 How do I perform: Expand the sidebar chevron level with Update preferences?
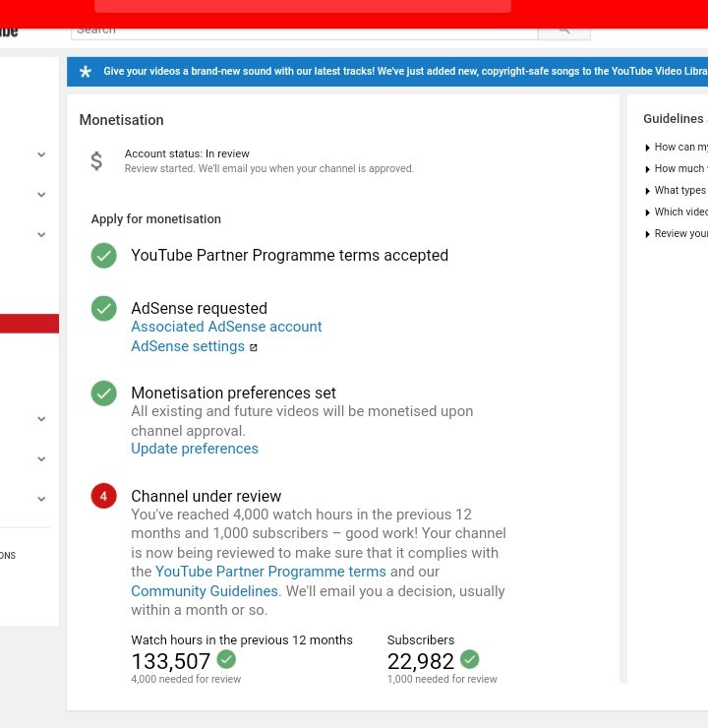[41, 458]
